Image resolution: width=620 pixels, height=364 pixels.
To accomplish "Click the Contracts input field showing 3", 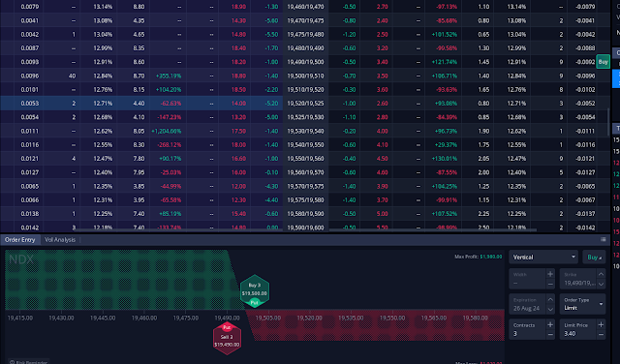I will (x=528, y=329).
